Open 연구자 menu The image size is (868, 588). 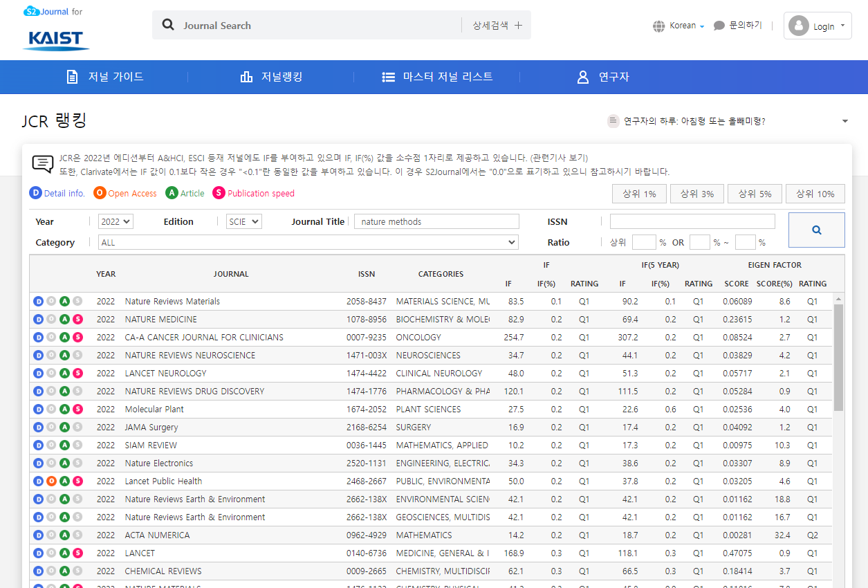coord(603,77)
